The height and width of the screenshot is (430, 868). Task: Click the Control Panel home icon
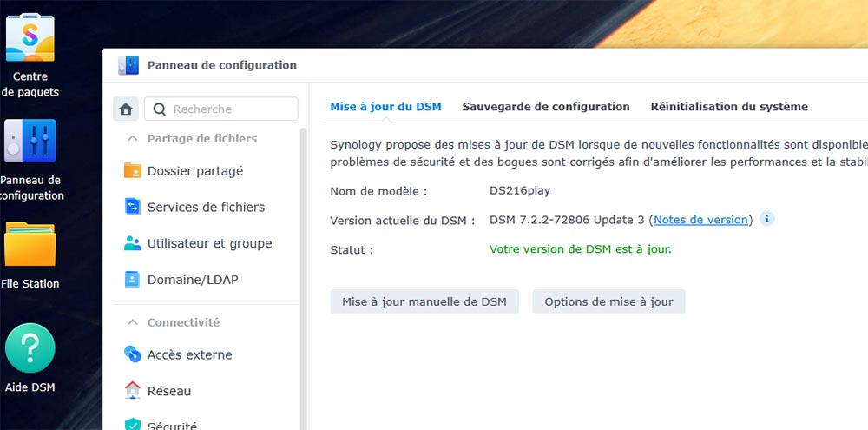click(x=126, y=109)
